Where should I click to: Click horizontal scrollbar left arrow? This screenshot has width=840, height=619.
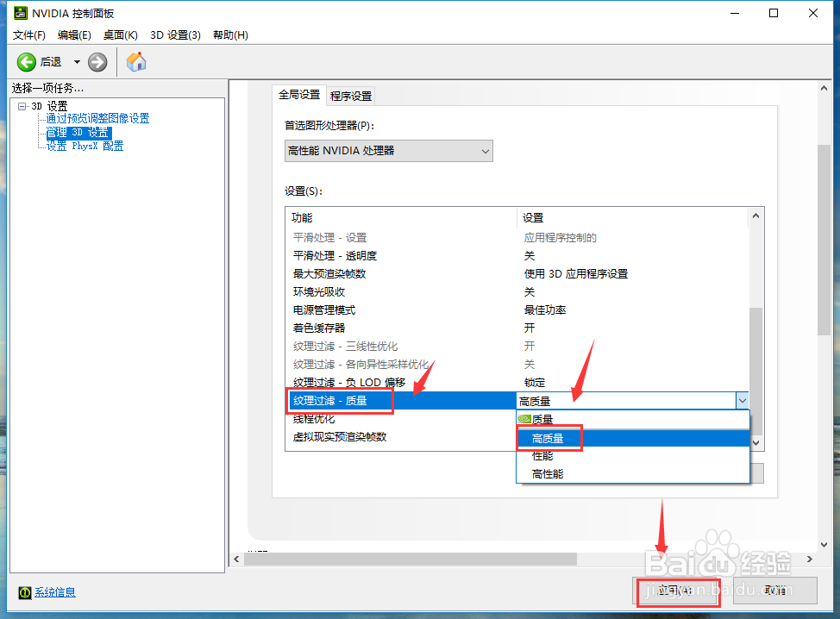pos(237,559)
